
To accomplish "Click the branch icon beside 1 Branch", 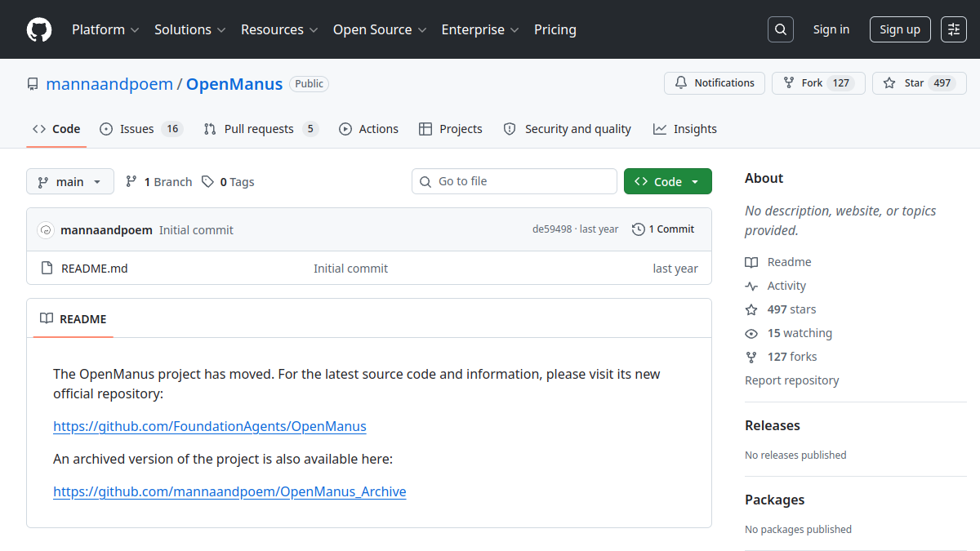I will click(131, 181).
